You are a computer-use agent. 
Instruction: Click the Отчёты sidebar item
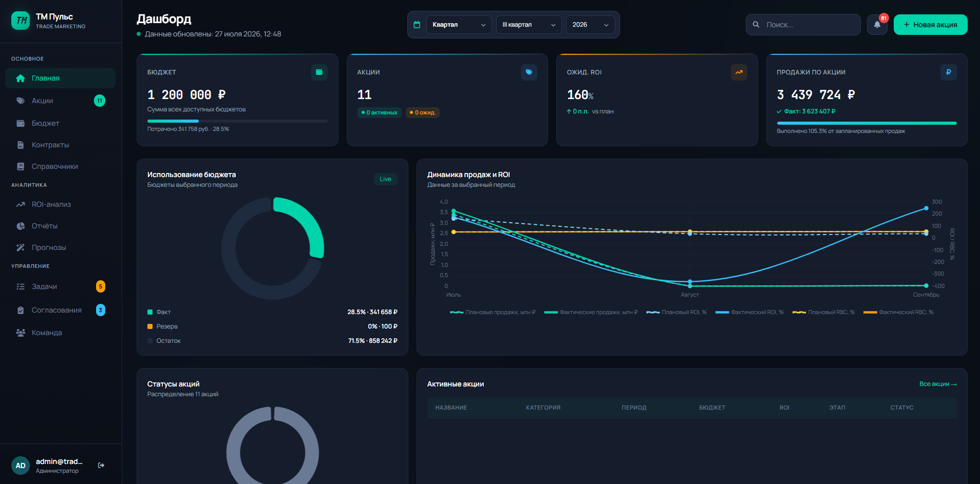pos(61,226)
